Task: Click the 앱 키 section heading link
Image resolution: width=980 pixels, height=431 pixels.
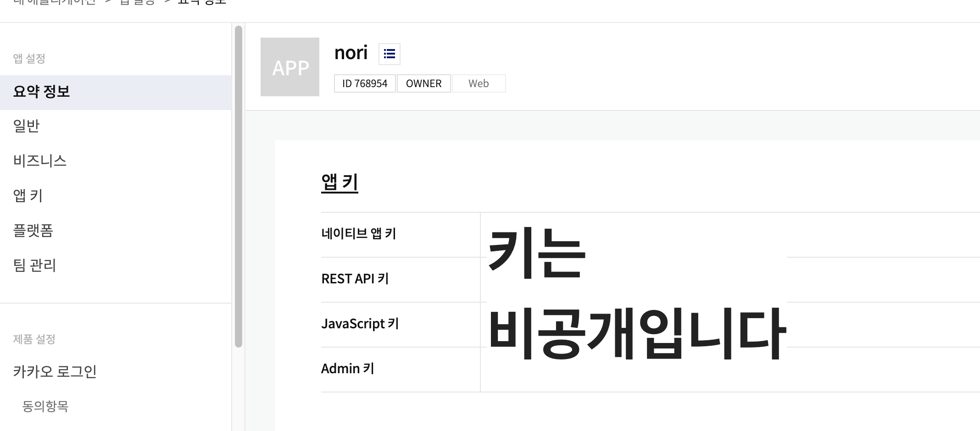Action: pyautogui.click(x=340, y=182)
